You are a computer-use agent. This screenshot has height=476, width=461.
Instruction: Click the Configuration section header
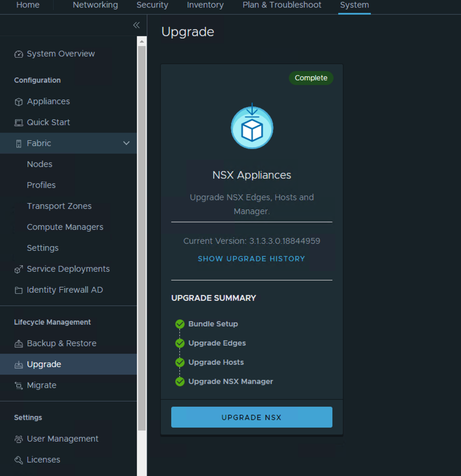(37, 80)
